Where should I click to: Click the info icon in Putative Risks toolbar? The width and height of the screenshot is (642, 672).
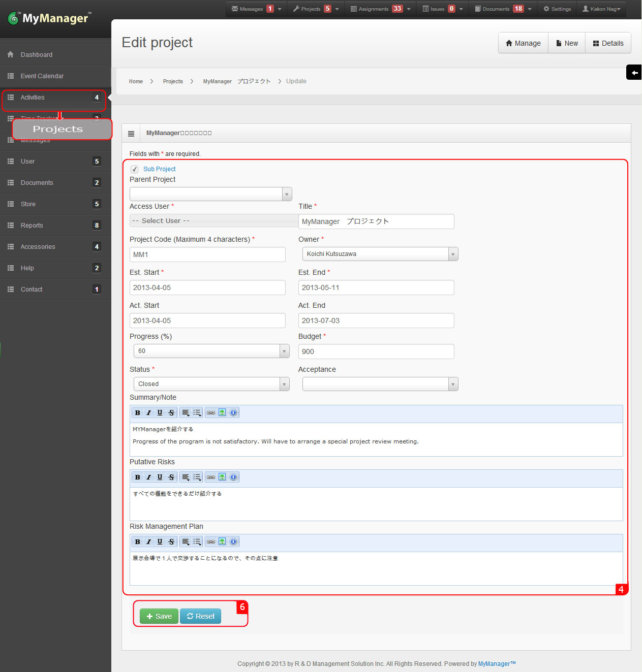(233, 477)
